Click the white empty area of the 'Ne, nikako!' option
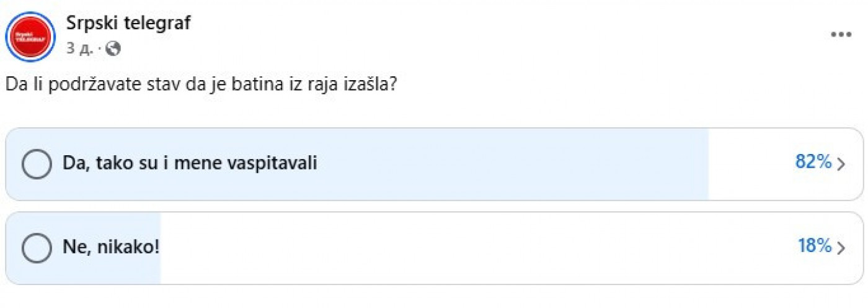Image resolution: width=868 pixels, height=308 pixels. point(477,248)
